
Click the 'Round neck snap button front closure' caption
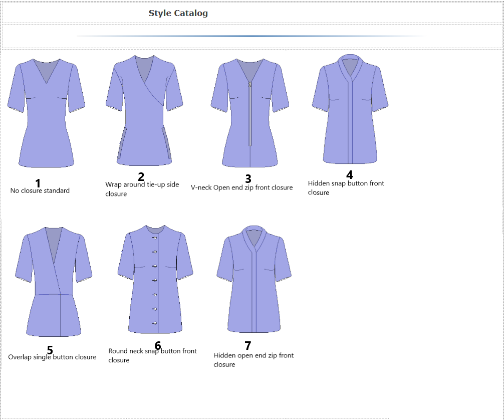[152, 355]
